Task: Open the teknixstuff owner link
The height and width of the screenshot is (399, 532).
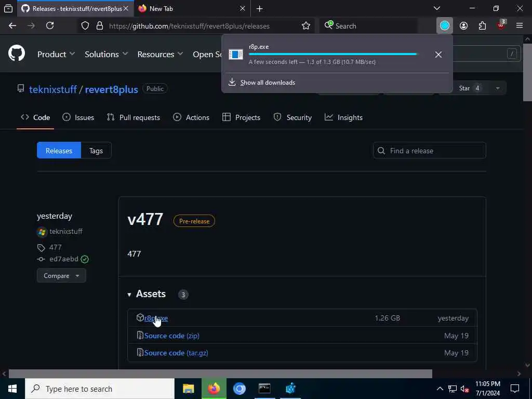Action: (x=53, y=89)
